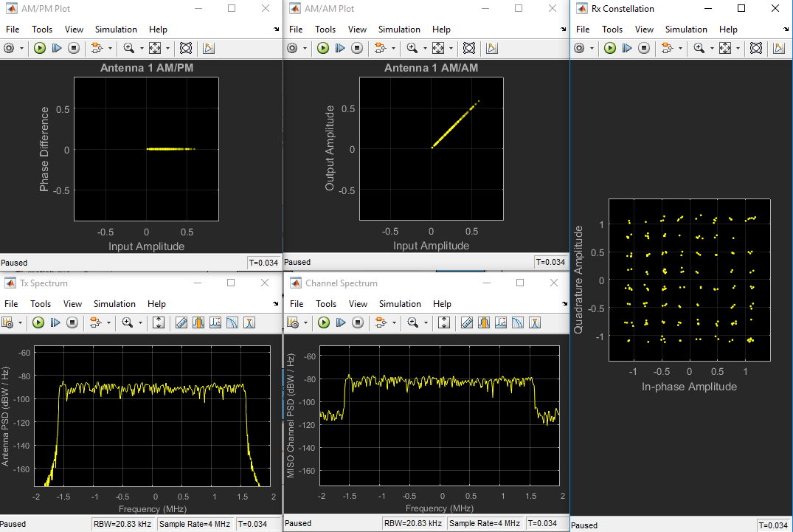Open Simulation menu in Tx Spectrum window

coord(115,304)
